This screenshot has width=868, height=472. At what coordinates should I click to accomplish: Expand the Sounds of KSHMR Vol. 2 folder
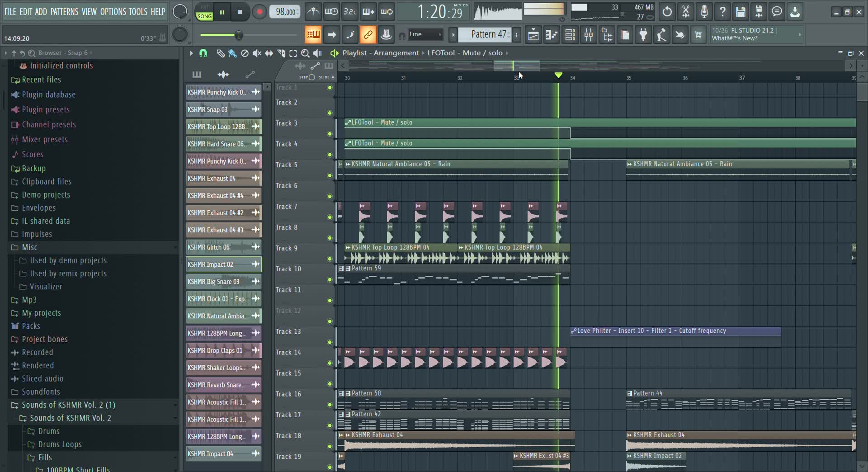70,418
